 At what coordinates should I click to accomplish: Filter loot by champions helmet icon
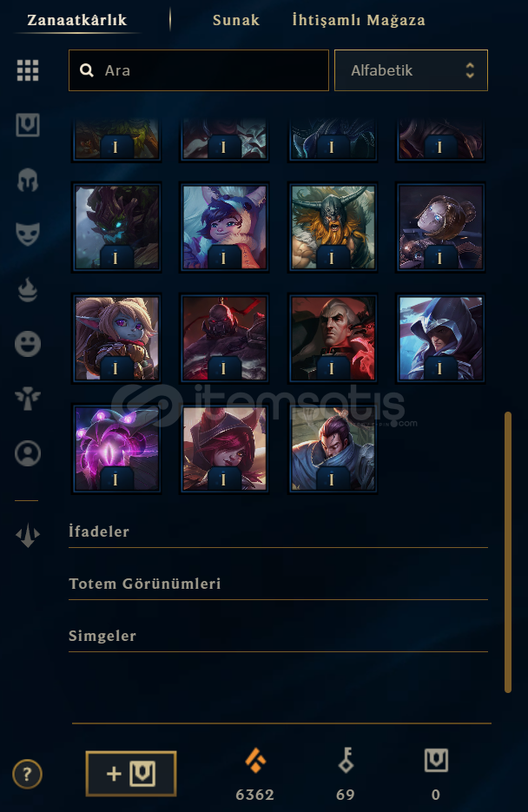[28, 181]
